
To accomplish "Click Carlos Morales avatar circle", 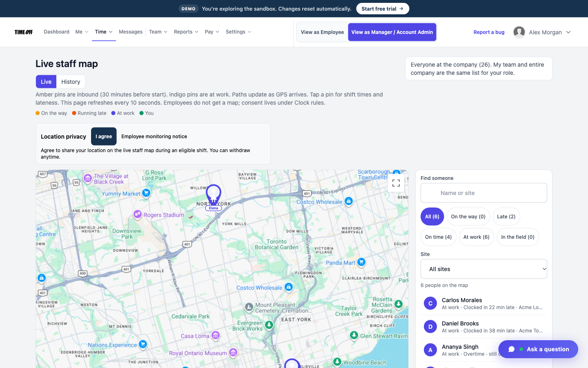I will (x=430, y=303).
